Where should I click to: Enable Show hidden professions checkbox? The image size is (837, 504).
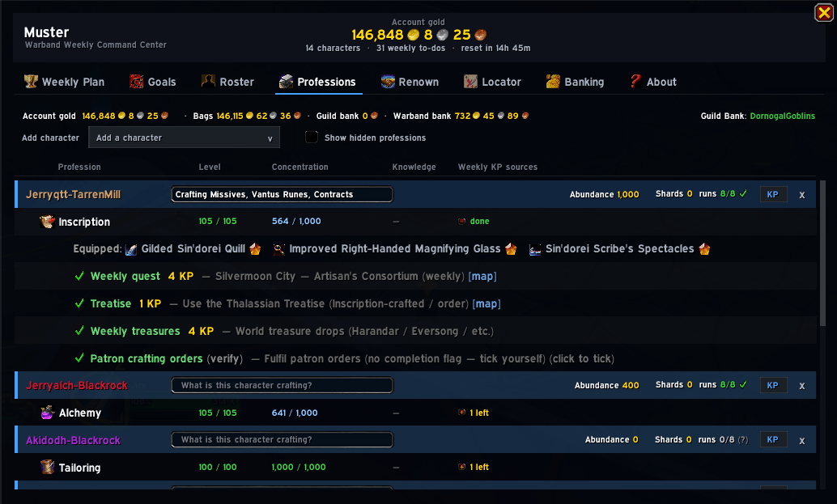(x=311, y=137)
